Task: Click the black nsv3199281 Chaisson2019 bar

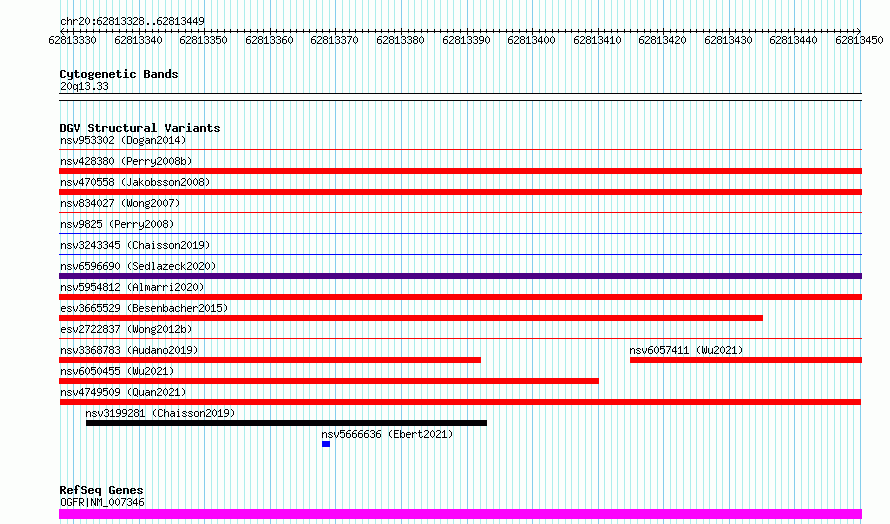Action: point(286,423)
